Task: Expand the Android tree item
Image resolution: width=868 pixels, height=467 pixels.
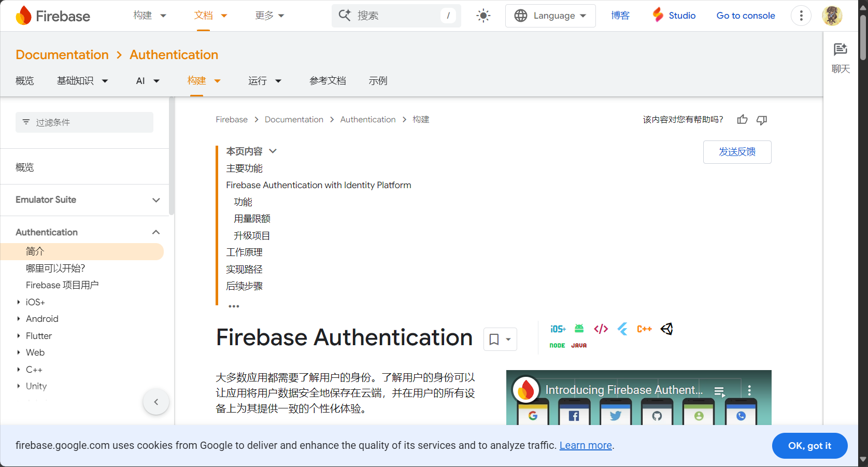Action: tap(19, 319)
